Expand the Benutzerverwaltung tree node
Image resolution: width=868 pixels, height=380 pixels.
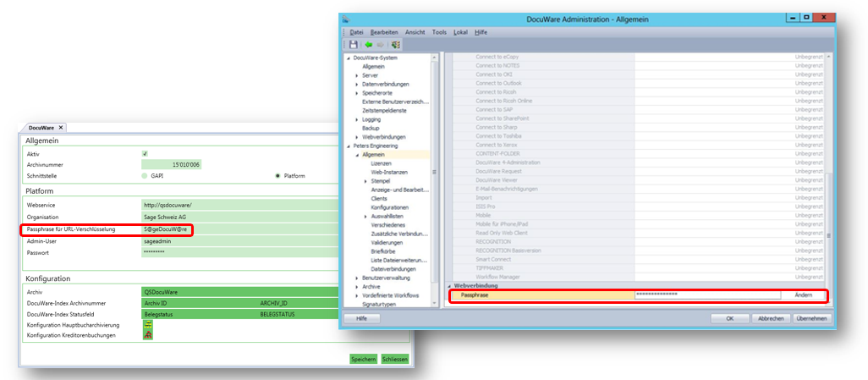pyautogui.click(x=357, y=278)
